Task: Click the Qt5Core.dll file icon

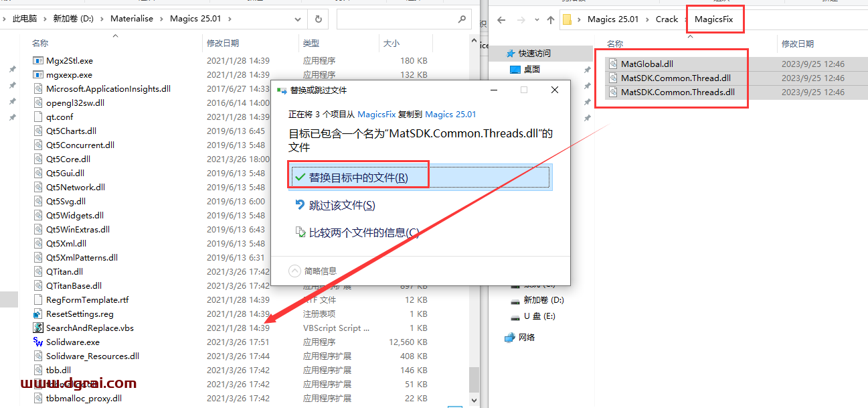Action: pyautogui.click(x=38, y=159)
